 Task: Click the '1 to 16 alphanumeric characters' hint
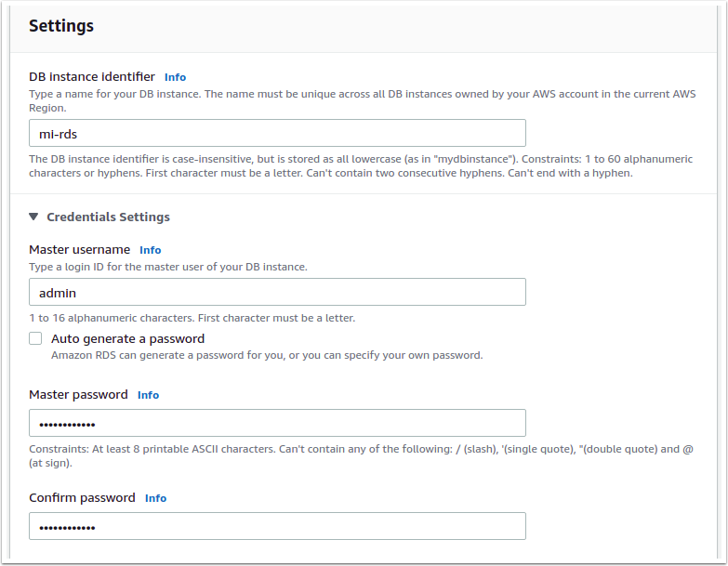(x=192, y=318)
